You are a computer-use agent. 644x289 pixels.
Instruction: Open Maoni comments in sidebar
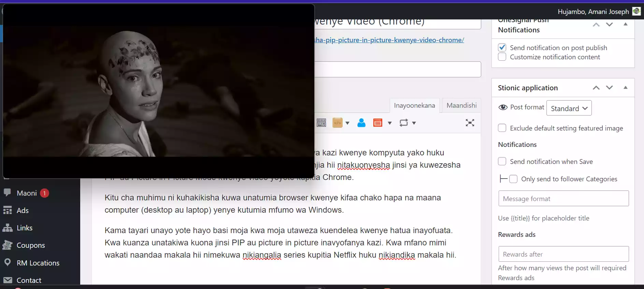pyautogui.click(x=8, y=193)
